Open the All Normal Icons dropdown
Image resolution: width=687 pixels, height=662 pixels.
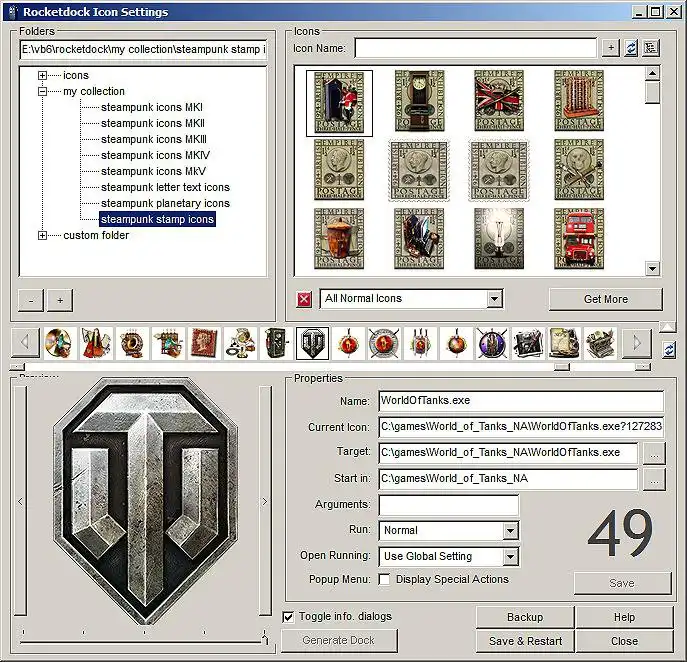(494, 299)
